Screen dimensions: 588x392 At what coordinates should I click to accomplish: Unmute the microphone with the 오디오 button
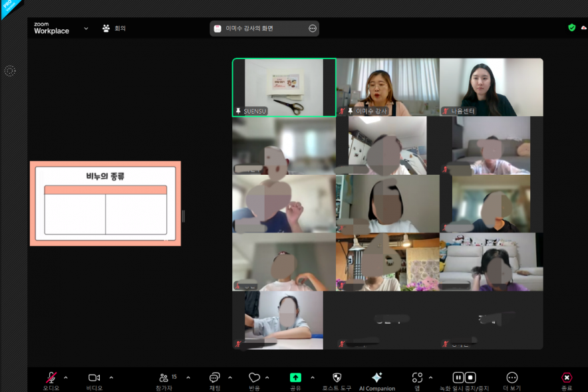(51, 377)
